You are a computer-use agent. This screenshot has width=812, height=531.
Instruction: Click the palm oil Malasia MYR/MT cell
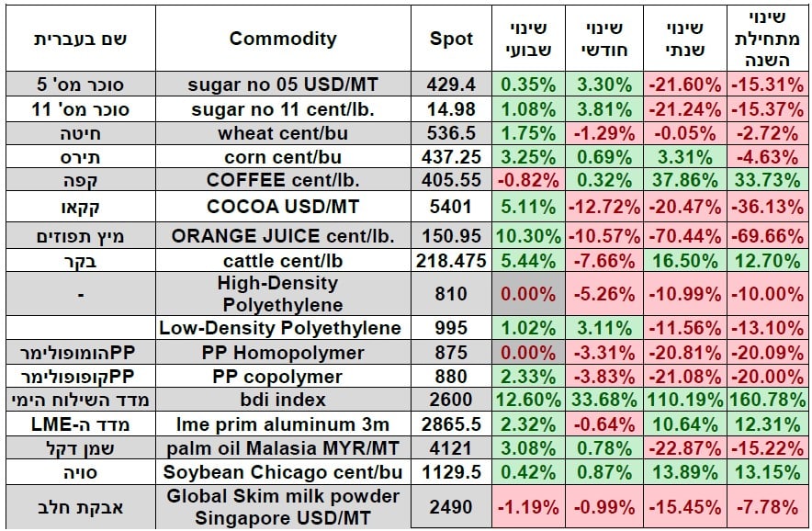[282, 447]
